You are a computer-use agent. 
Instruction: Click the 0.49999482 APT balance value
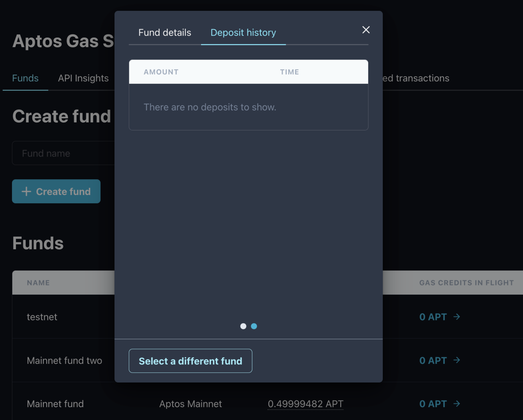305,404
